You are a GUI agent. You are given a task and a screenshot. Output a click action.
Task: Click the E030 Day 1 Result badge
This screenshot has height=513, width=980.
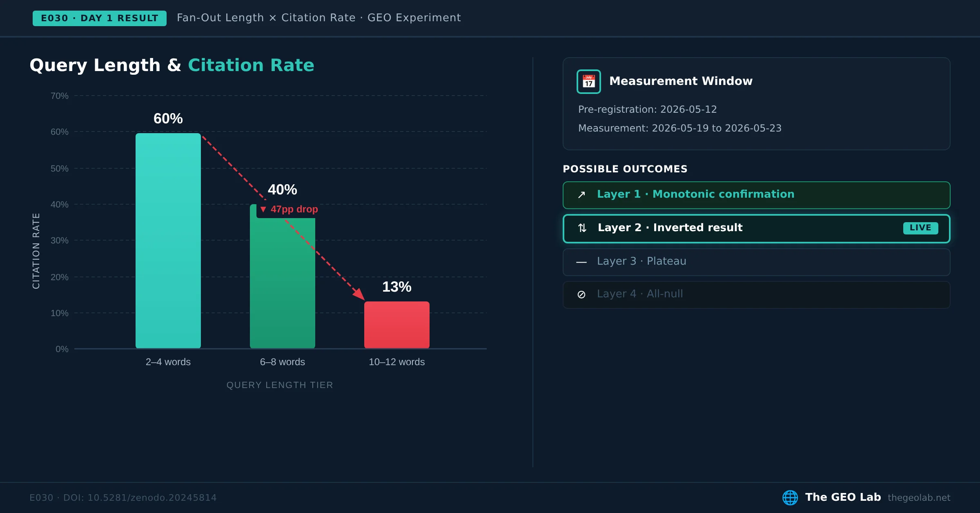[x=99, y=18]
